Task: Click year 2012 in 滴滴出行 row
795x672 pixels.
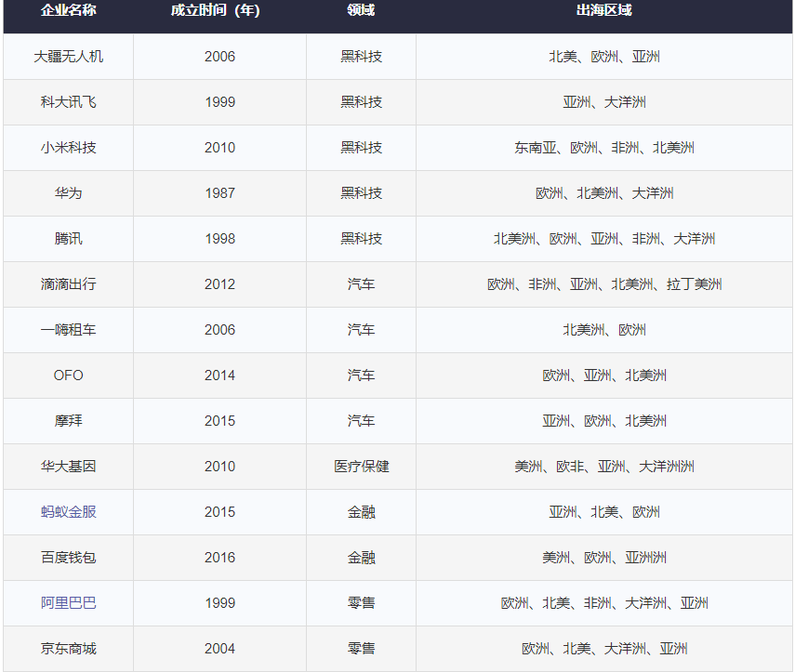Action: 220,284
